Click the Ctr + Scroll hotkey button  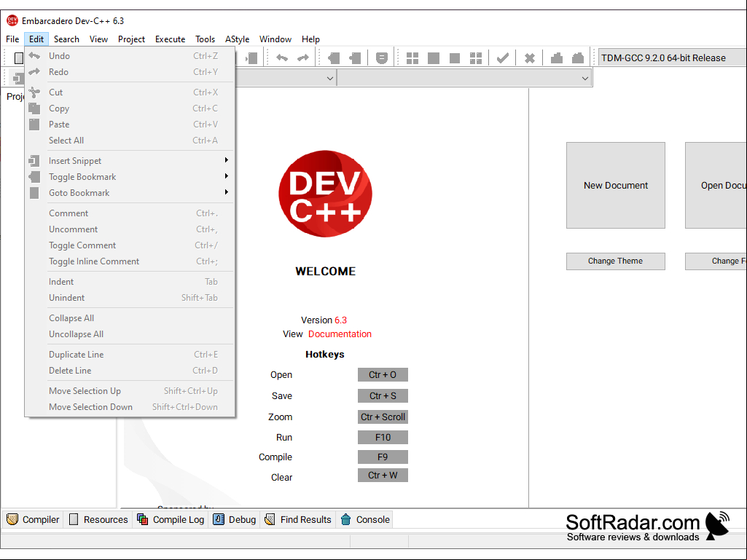(383, 417)
